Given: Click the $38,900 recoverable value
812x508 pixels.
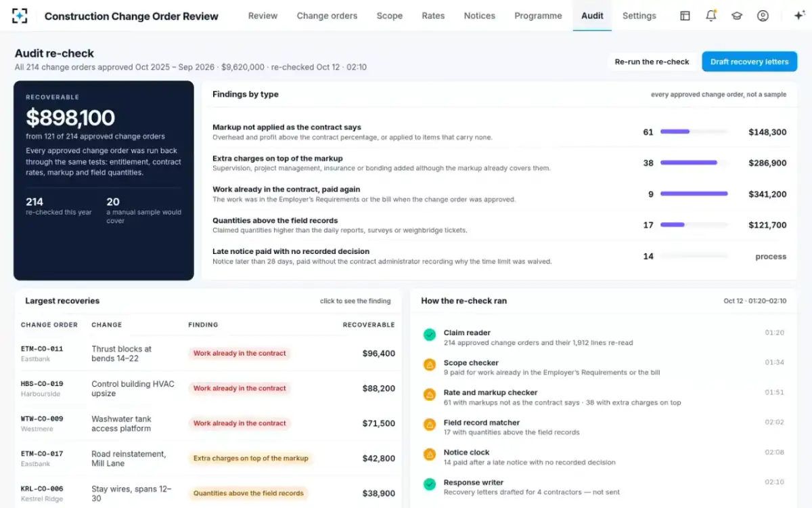Looking at the screenshot, I should 379,494.
